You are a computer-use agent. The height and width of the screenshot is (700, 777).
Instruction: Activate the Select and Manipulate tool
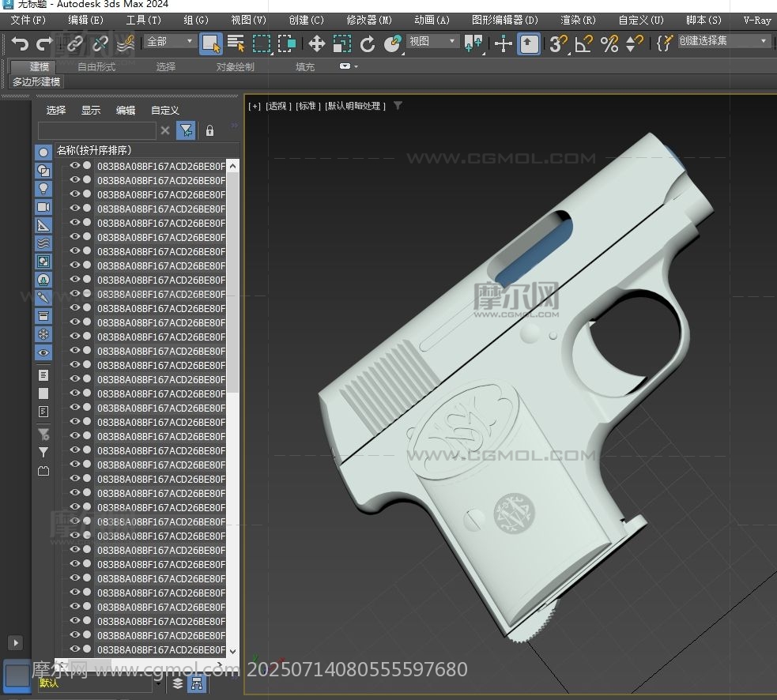(503, 43)
